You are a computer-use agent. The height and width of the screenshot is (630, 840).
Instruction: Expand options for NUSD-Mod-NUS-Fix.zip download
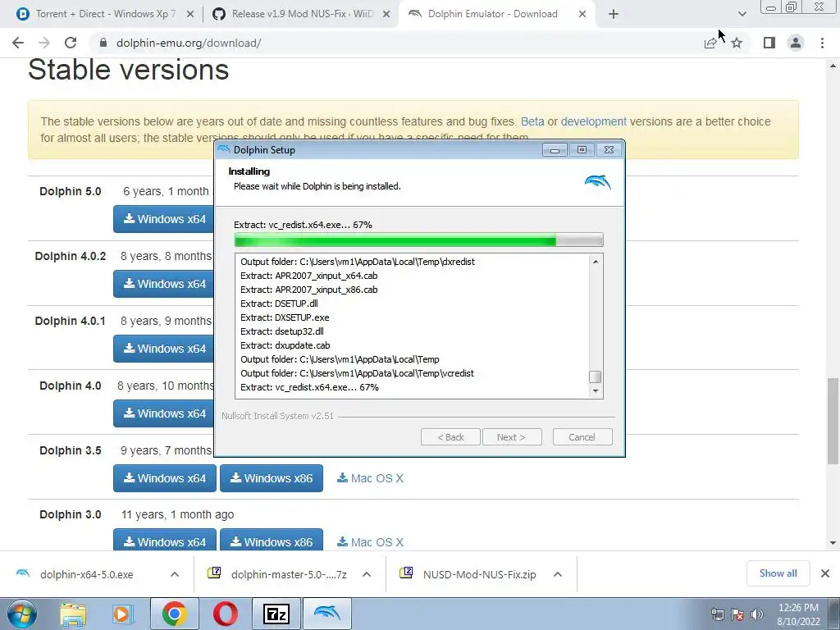click(x=558, y=574)
